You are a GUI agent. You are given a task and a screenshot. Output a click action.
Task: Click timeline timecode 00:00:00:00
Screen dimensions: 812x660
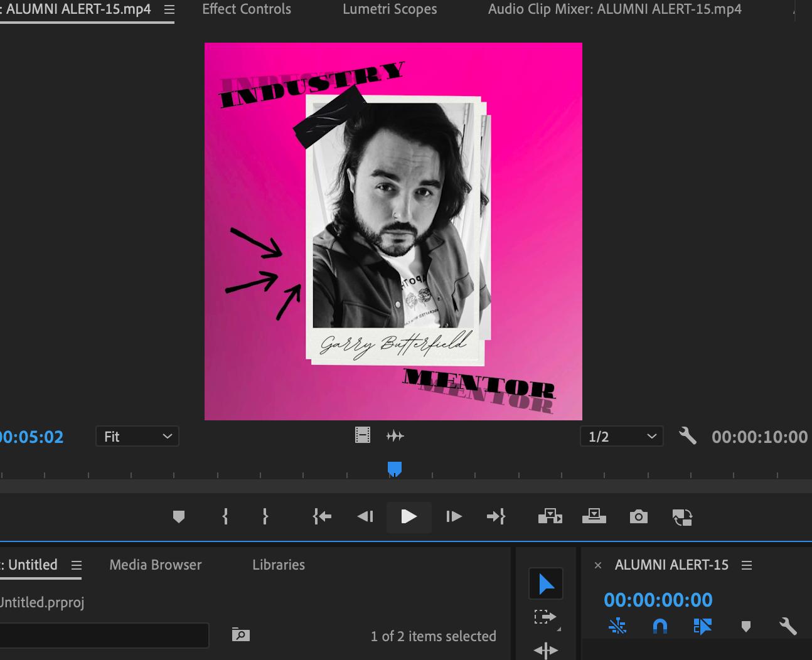pos(658,600)
